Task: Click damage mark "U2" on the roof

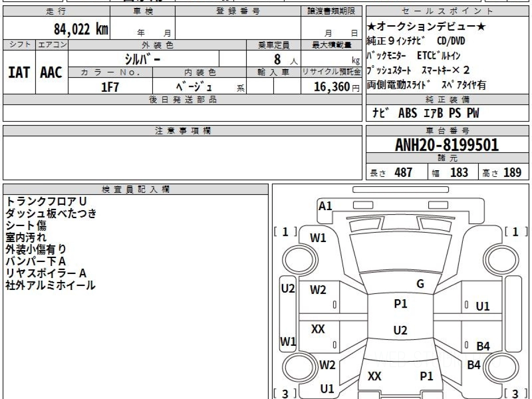Action: (x=400, y=330)
